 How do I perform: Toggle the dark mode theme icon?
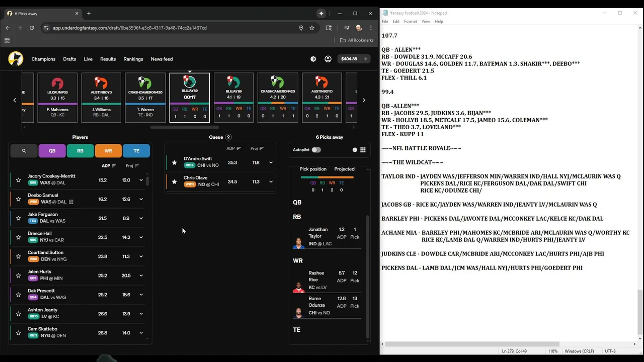[x=313, y=59]
